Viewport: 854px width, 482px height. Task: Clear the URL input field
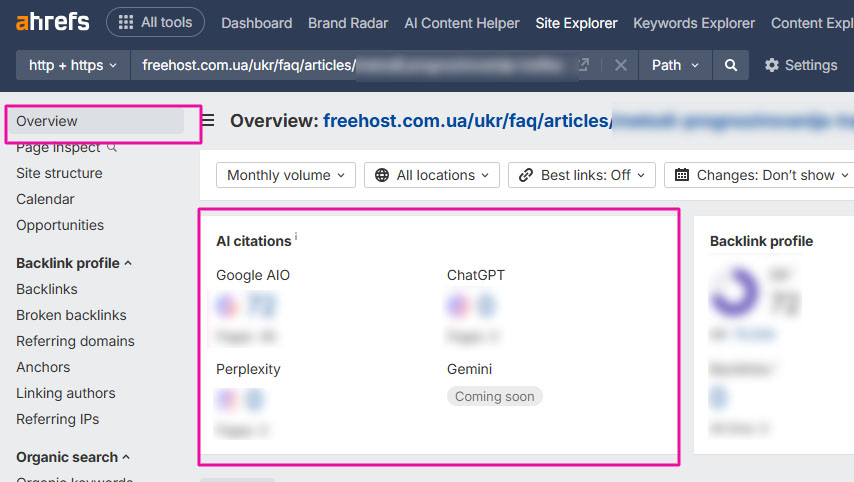coord(620,65)
